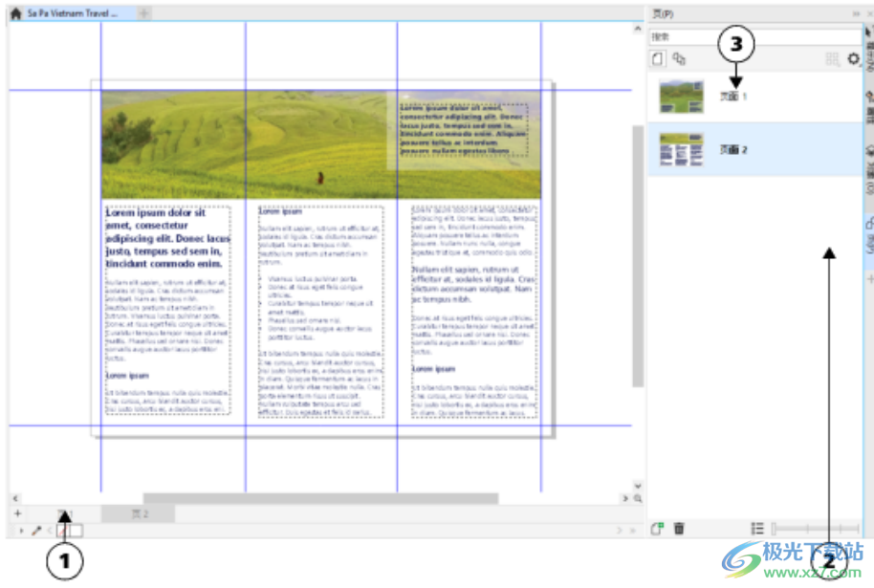The image size is (874, 588).
Task: Click the right column text frame
Action: [474, 312]
